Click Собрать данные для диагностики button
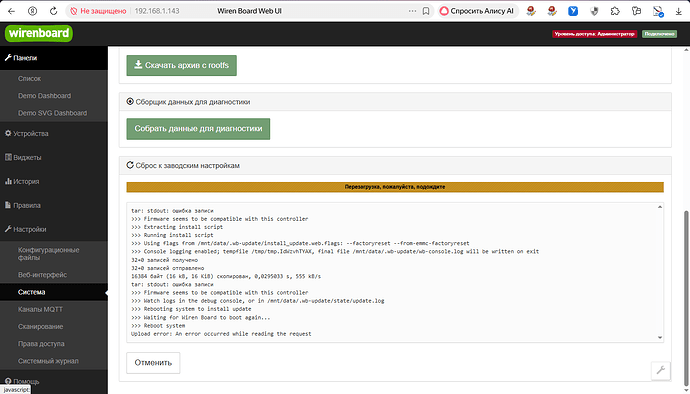The image size is (690, 394). coord(198,129)
